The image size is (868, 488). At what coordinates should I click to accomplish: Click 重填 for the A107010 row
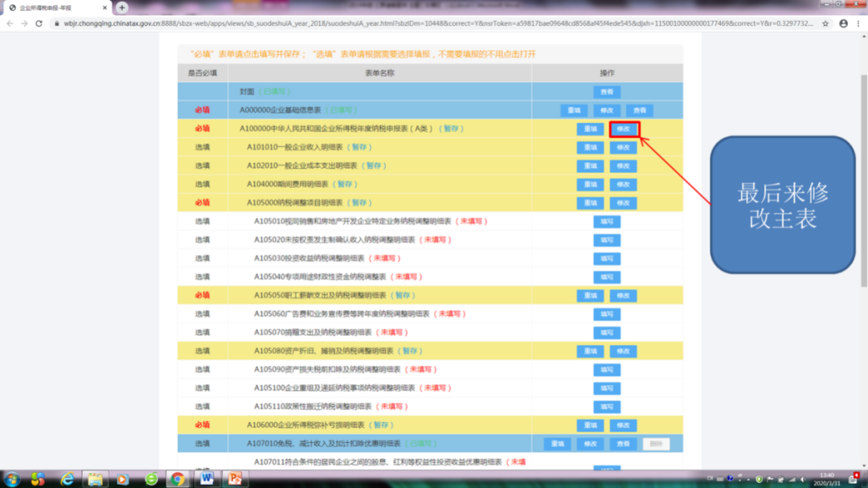click(558, 444)
